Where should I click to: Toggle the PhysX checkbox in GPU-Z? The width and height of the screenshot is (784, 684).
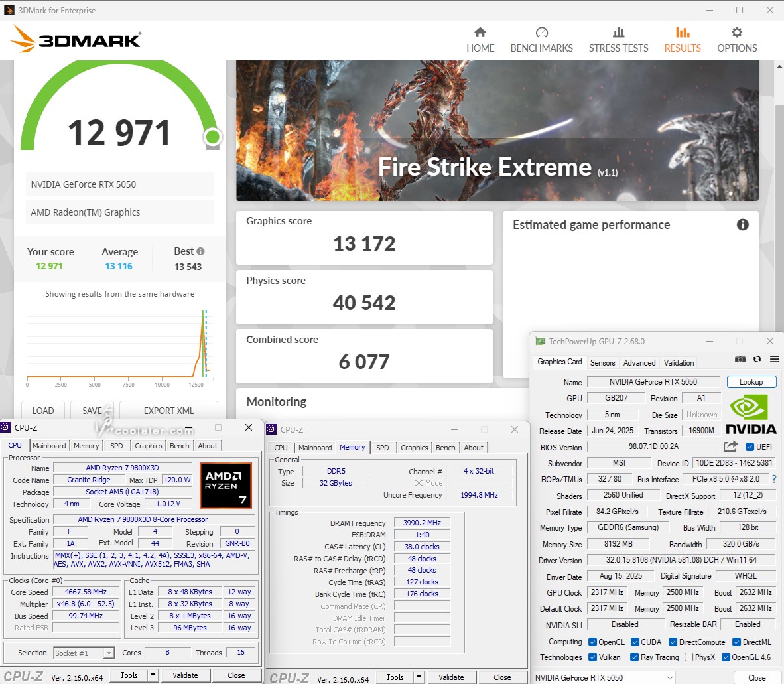coord(688,657)
